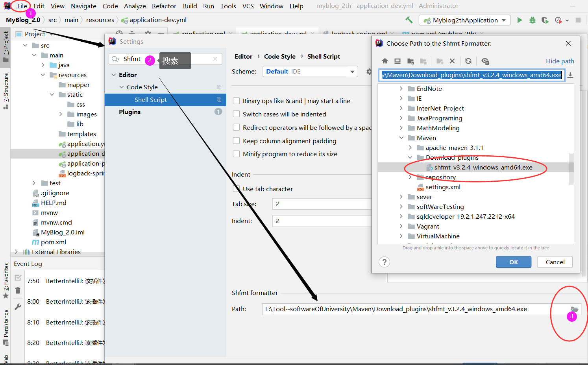This screenshot has width=588, height=365.
Task: Click the Shfmt formatter Path input field
Action: coord(394,309)
